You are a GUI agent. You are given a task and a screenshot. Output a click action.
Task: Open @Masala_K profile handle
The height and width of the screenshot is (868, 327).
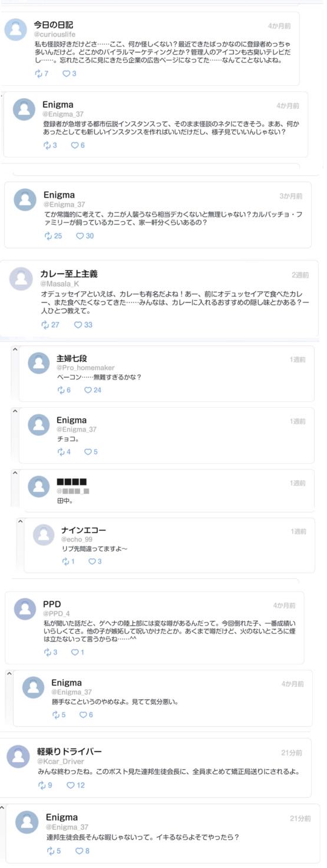tap(60, 284)
